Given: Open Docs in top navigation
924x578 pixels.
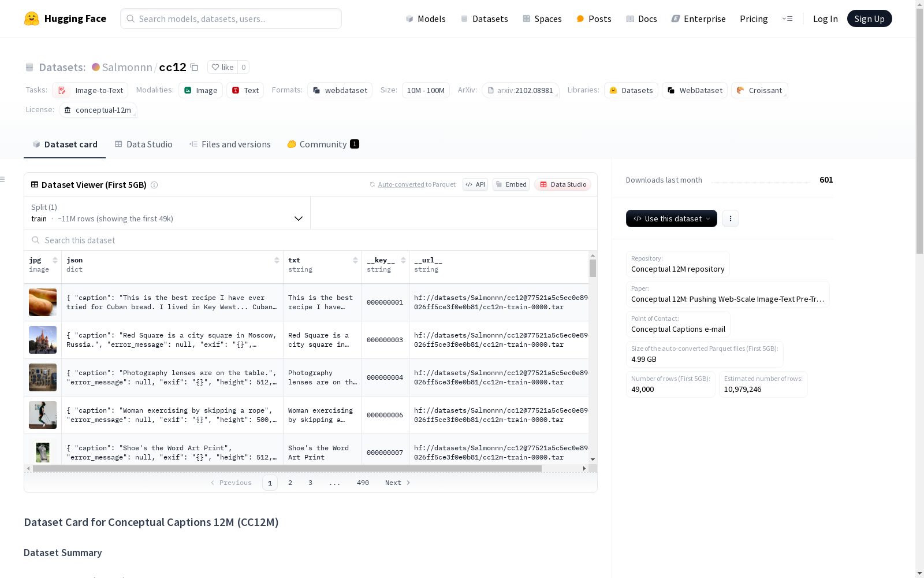Looking at the screenshot, I should [642, 18].
